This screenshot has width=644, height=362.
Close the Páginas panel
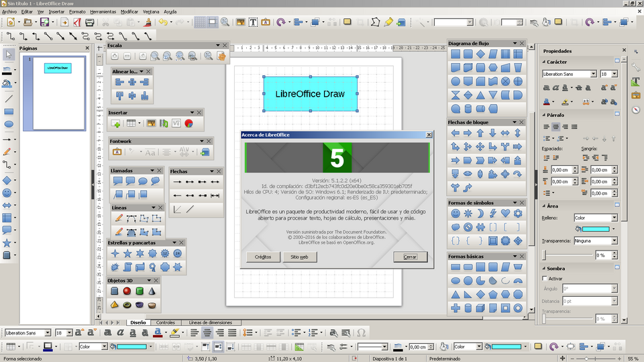[x=87, y=48]
